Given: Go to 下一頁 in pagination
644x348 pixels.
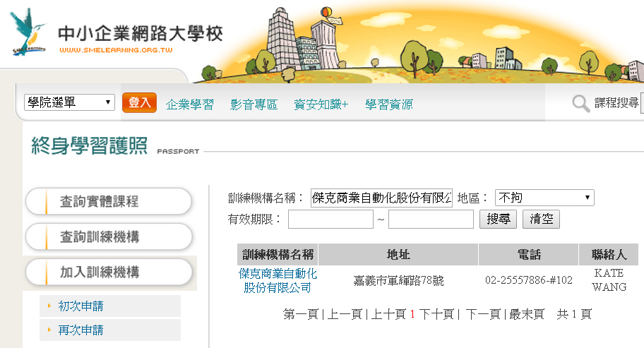Looking at the screenshot, I should [483, 314].
